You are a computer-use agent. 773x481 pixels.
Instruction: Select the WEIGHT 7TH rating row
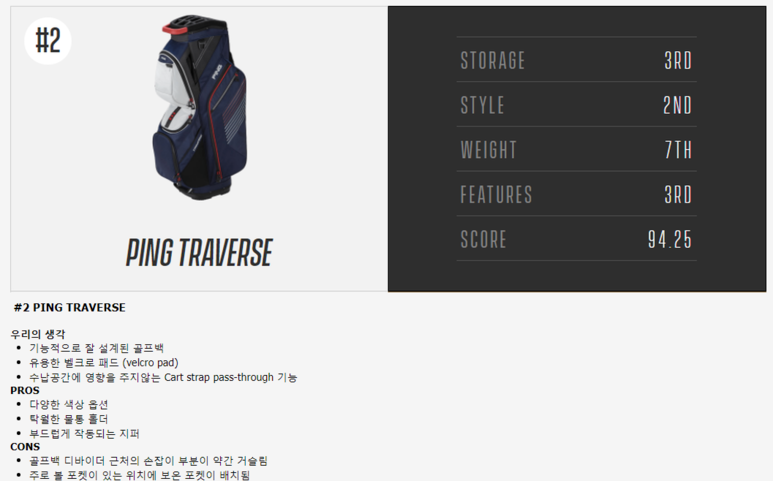(576, 149)
